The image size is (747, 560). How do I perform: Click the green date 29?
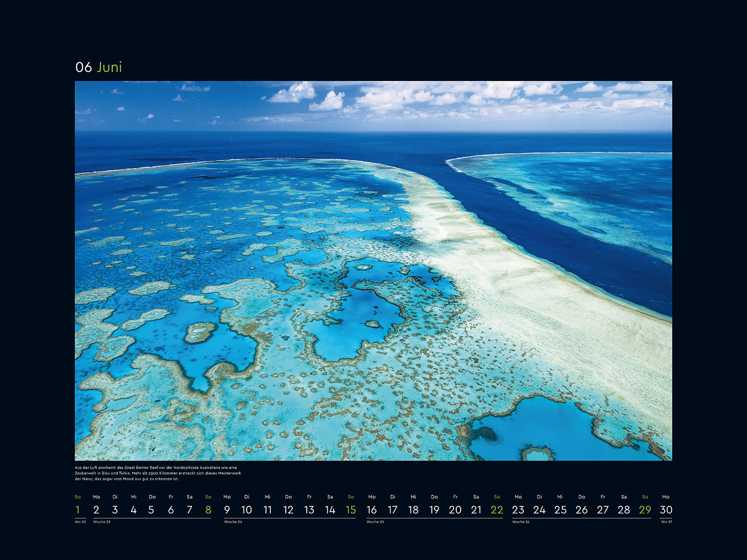645,510
